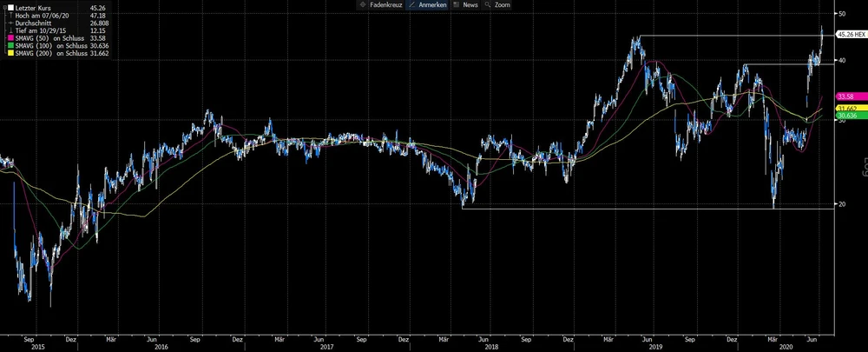868x352 pixels.
Task: Click the magenta SMAVG (50) swatch
Action: [x=10, y=38]
